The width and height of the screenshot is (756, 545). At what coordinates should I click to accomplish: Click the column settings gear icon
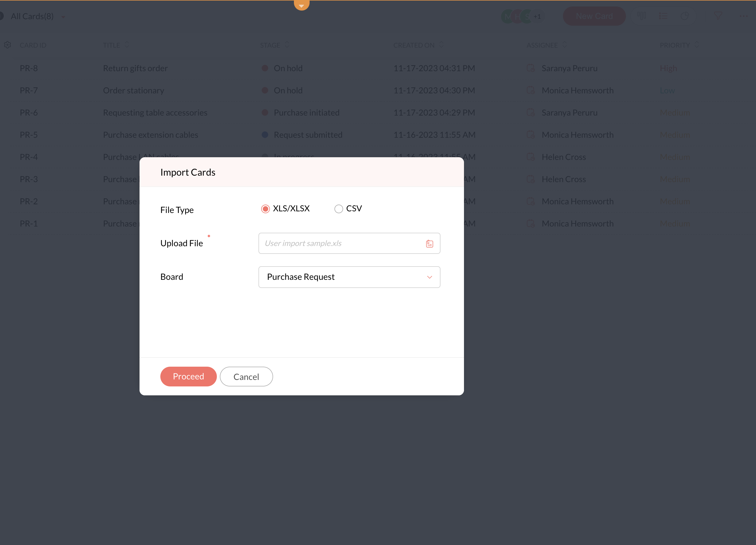[x=8, y=45]
